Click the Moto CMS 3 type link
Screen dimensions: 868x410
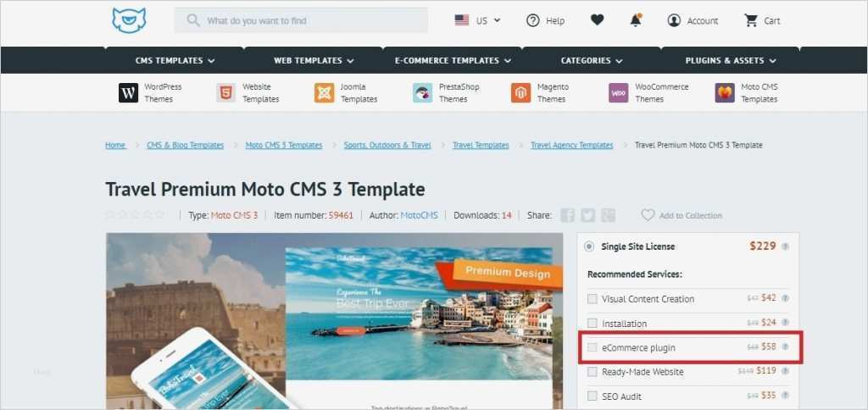point(234,215)
